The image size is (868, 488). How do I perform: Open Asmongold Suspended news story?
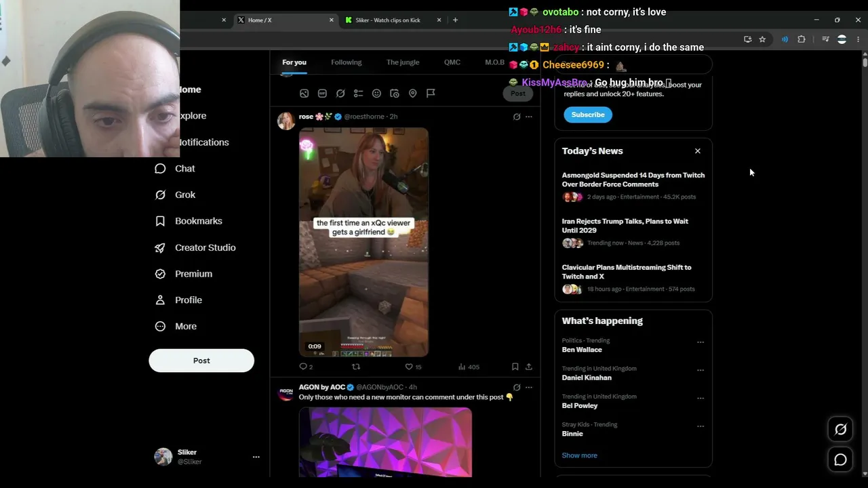pyautogui.click(x=633, y=186)
